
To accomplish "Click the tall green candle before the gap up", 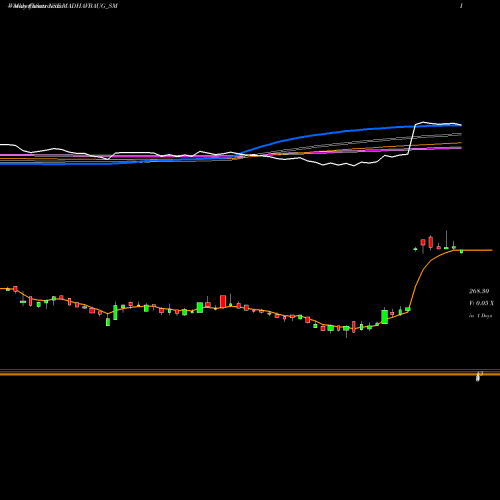I will (x=384, y=316).
